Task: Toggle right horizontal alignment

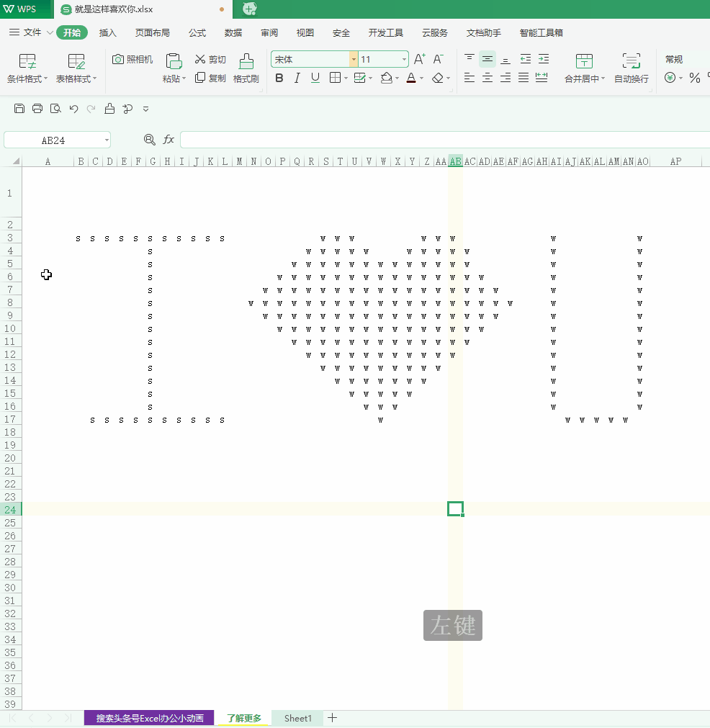Action: point(505,78)
